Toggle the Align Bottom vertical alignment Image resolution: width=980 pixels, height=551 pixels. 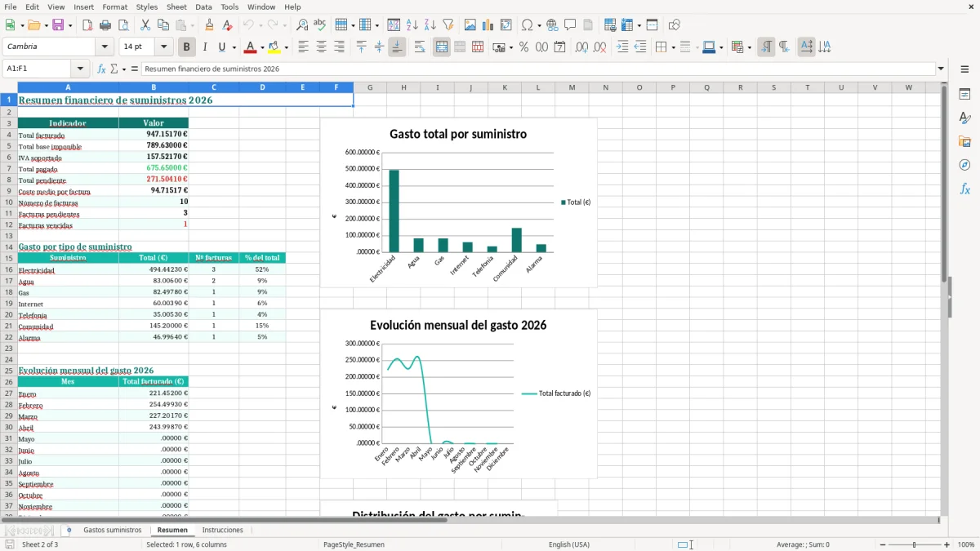397,47
